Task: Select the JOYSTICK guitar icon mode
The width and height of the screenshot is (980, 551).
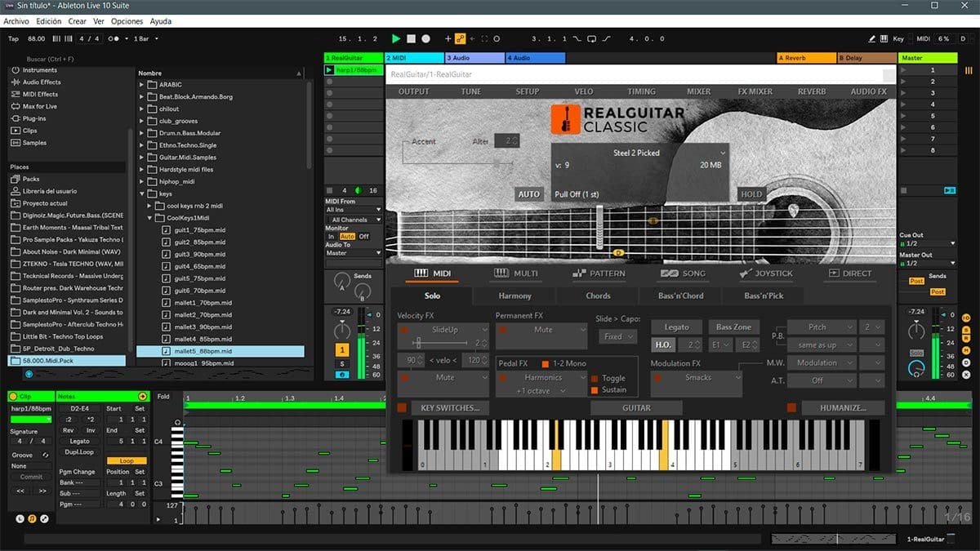Action: tap(746, 273)
